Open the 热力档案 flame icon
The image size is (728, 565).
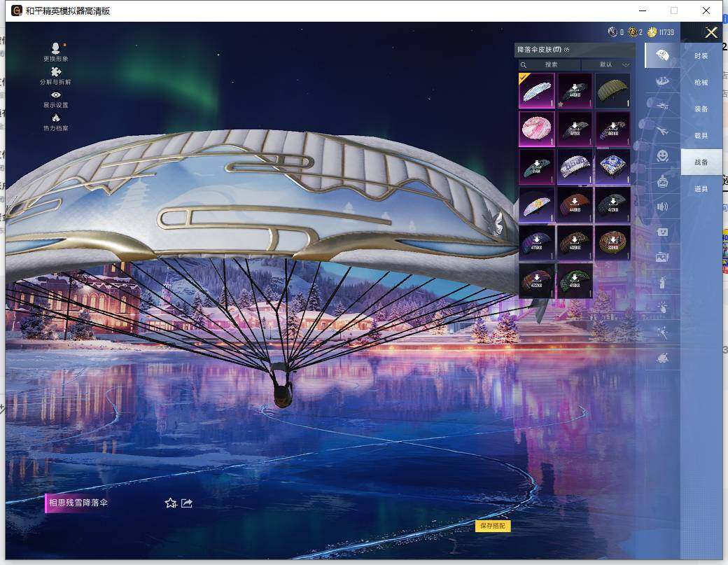(56, 123)
